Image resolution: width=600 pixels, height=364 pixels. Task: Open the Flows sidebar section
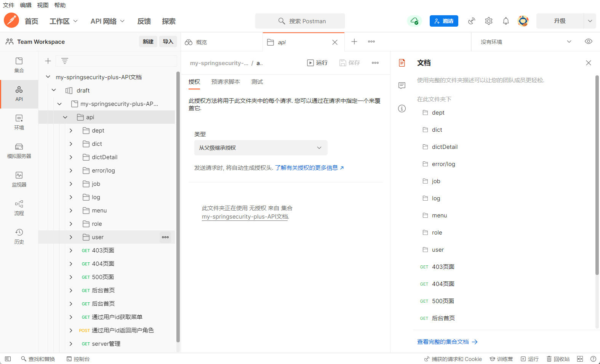(19, 208)
